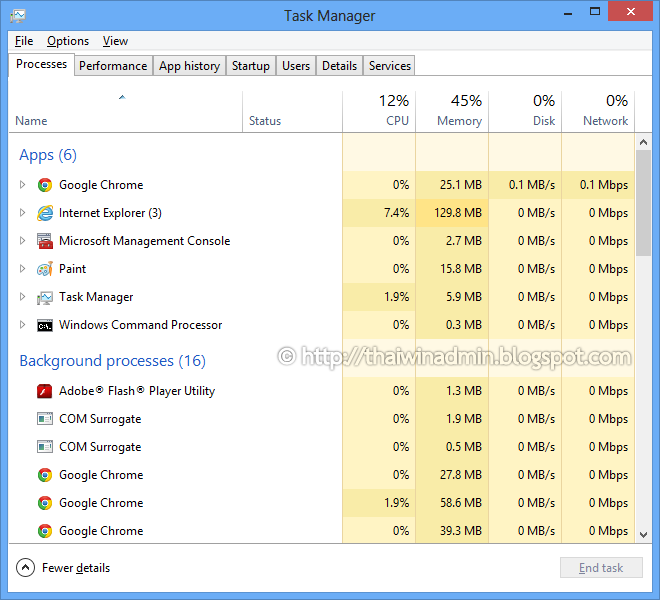Click the Adobe Flash Player Utility icon
Screen dimensions: 660x600
tap(45, 391)
